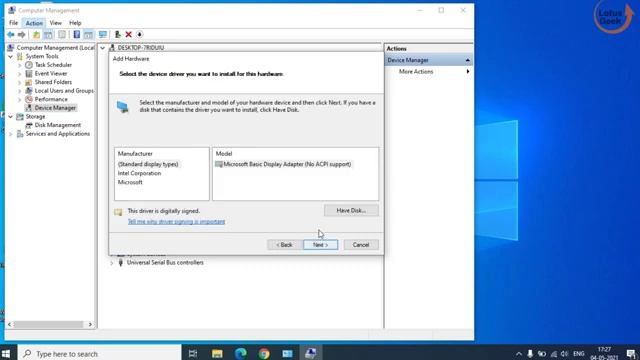The width and height of the screenshot is (640, 360).
Task: Expand the Shared Folders node
Action: 20,82
